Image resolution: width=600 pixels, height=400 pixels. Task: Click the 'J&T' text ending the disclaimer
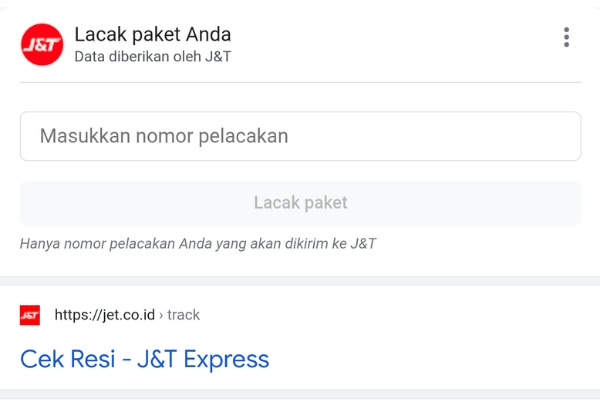tap(363, 243)
